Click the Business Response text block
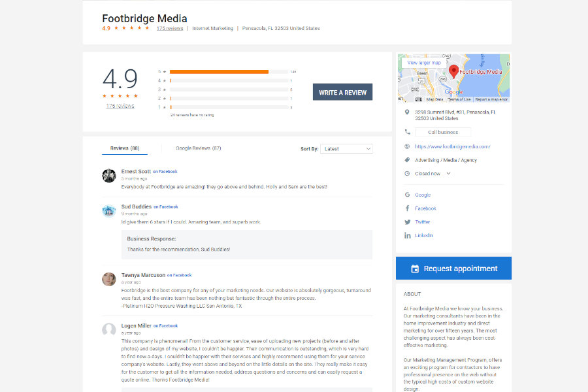The height and width of the screenshot is (392, 588). tap(247, 244)
